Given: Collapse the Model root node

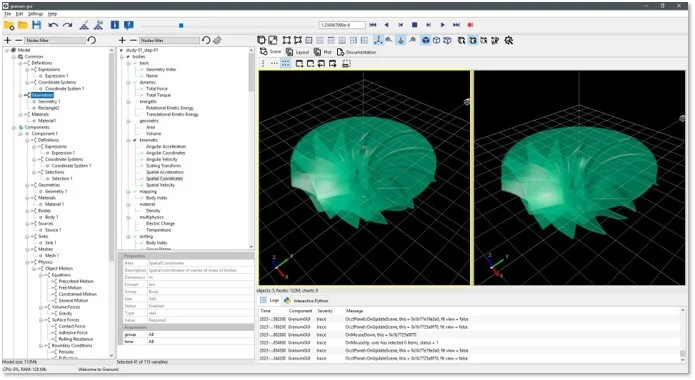Looking at the screenshot, I should coord(7,50).
